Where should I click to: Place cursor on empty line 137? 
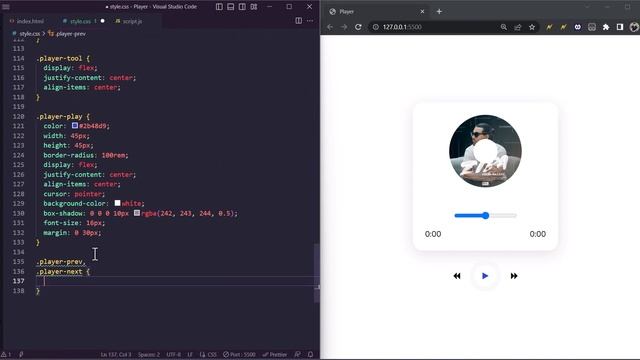(x=178, y=281)
